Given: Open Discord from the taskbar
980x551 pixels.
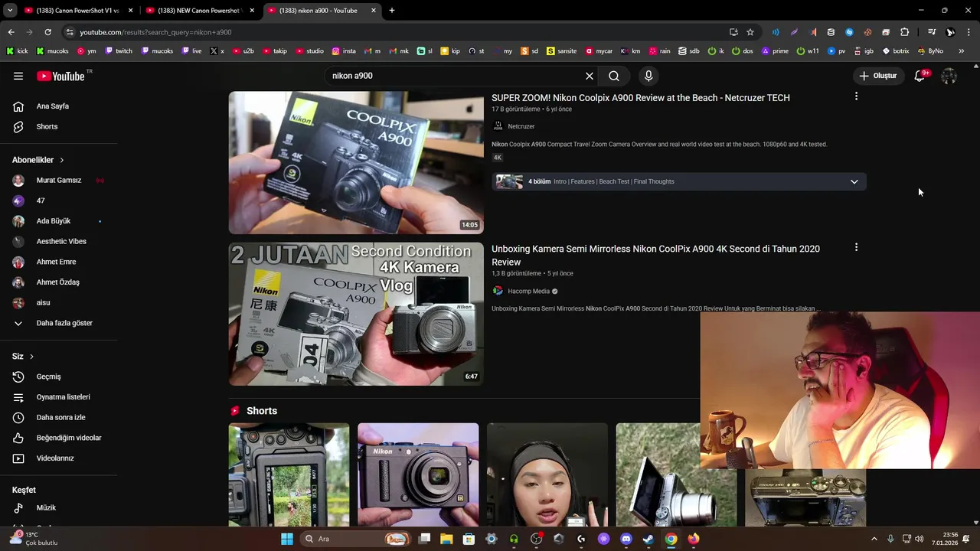Looking at the screenshot, I should [626, 539].
